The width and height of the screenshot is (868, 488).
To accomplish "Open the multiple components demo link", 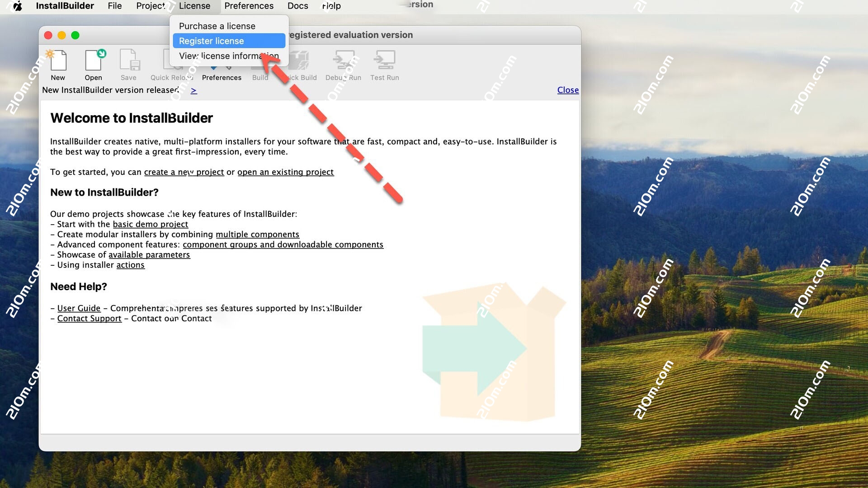I will (257, 235).
